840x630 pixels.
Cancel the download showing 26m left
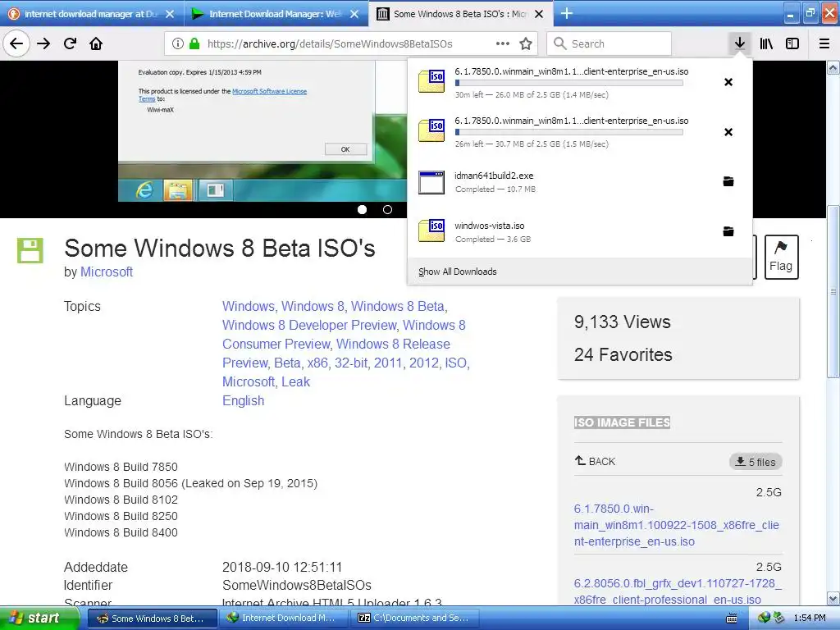pos(728,132)
